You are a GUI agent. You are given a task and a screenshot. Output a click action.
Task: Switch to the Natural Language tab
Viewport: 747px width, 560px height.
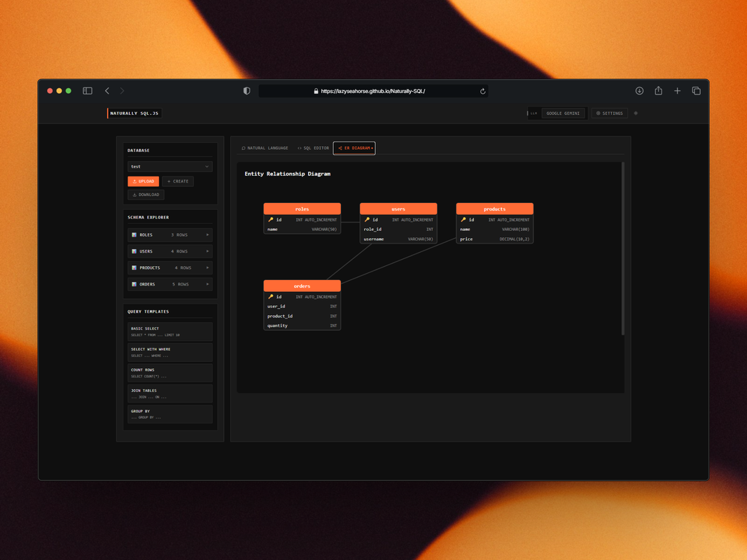[x=265, y=148]
